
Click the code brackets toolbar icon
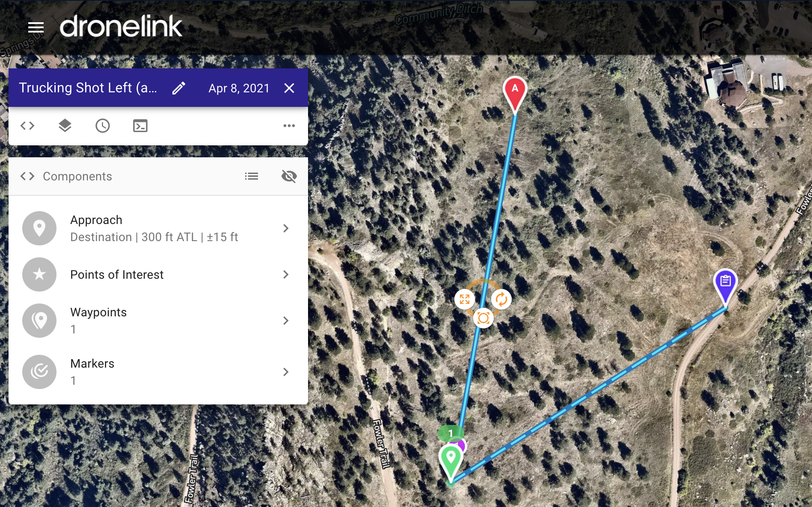(x=27, y=126)
